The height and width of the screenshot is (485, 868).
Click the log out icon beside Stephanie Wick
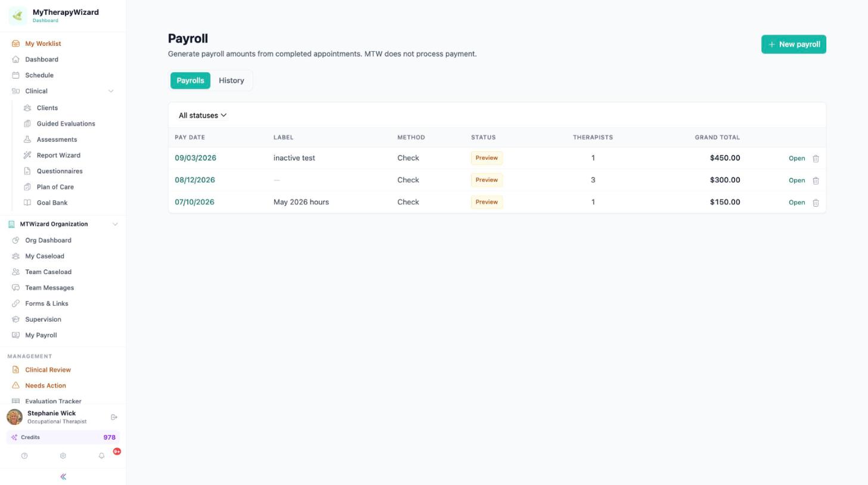tap(114, 417)
